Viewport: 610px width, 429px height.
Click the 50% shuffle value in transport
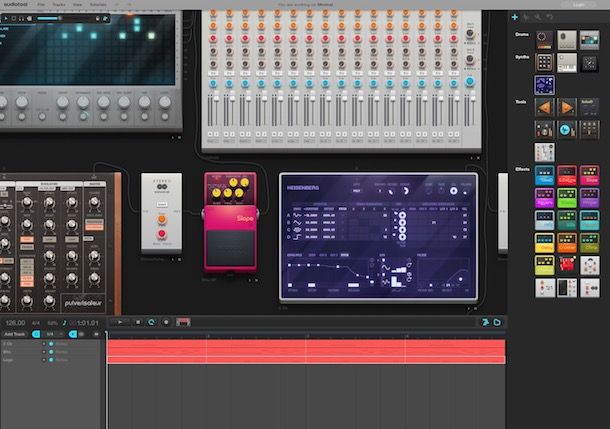click(x=53, y=323)
